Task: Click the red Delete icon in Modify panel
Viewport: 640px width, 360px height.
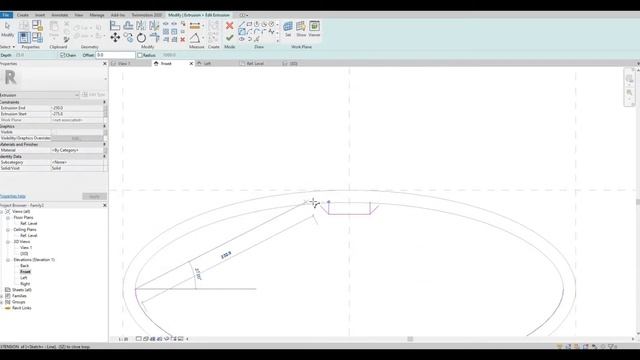Action: (183, 40)
